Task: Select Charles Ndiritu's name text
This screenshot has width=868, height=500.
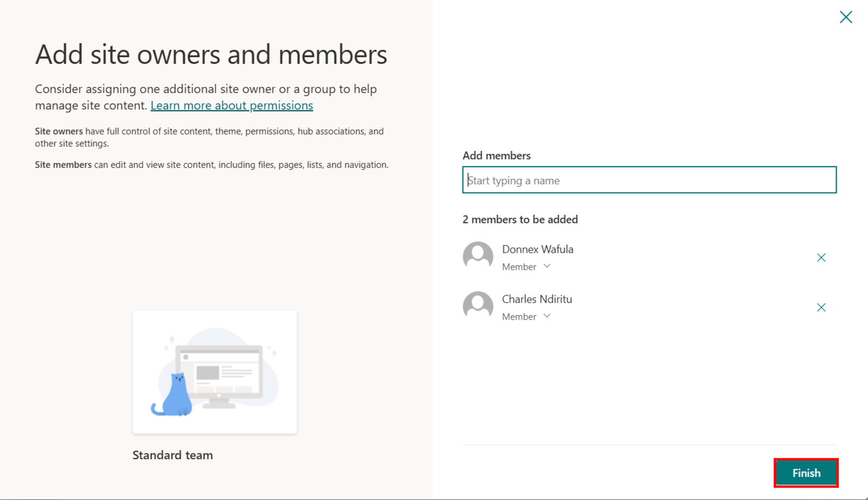Action: 537,299
